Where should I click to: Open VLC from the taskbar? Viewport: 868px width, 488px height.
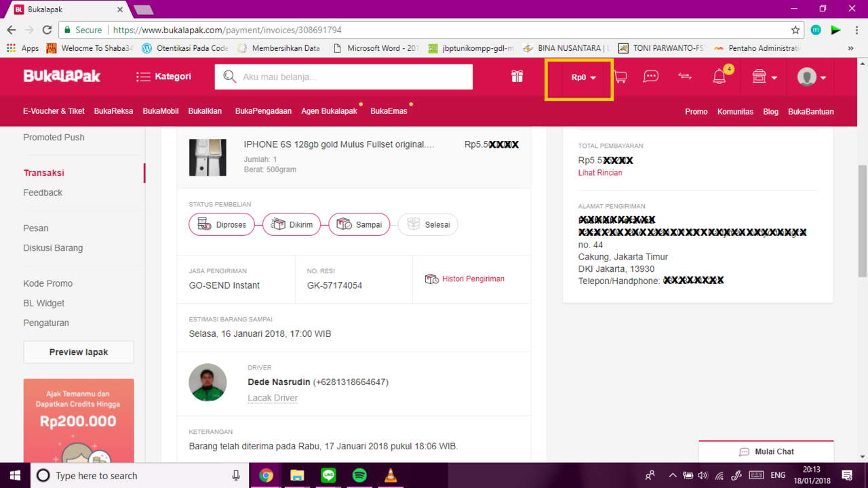click(391, 475)
